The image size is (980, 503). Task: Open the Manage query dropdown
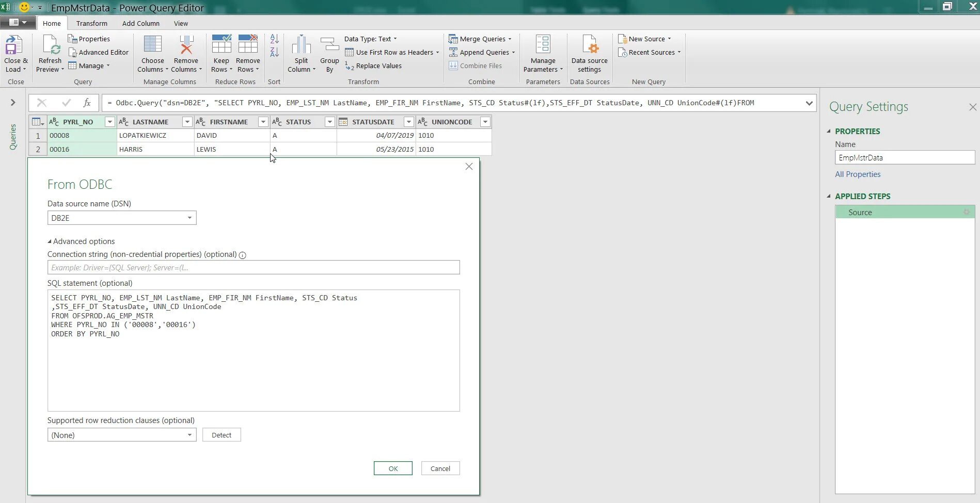pos(89,66)
